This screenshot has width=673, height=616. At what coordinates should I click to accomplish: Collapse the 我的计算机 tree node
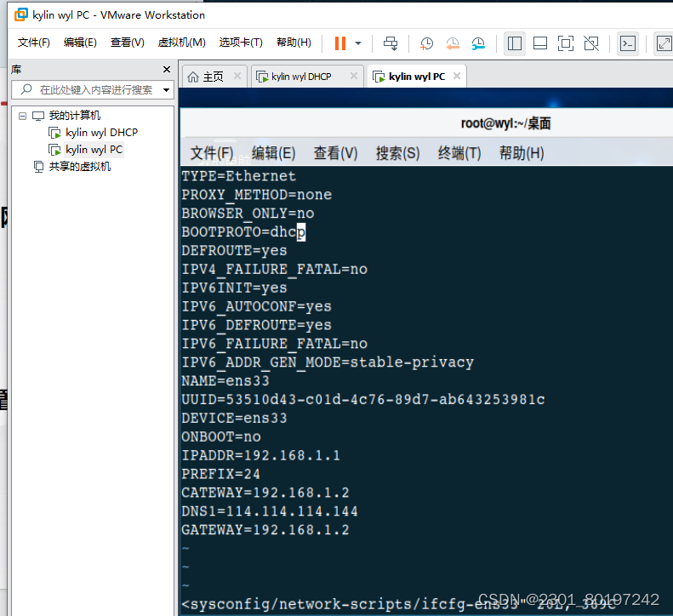click(x=22, y=116)
